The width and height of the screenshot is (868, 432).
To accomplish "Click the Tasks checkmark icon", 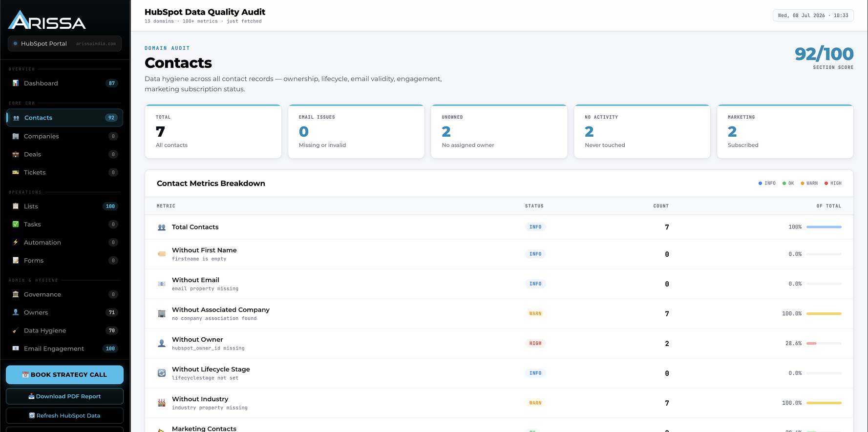I will (16, 224).
